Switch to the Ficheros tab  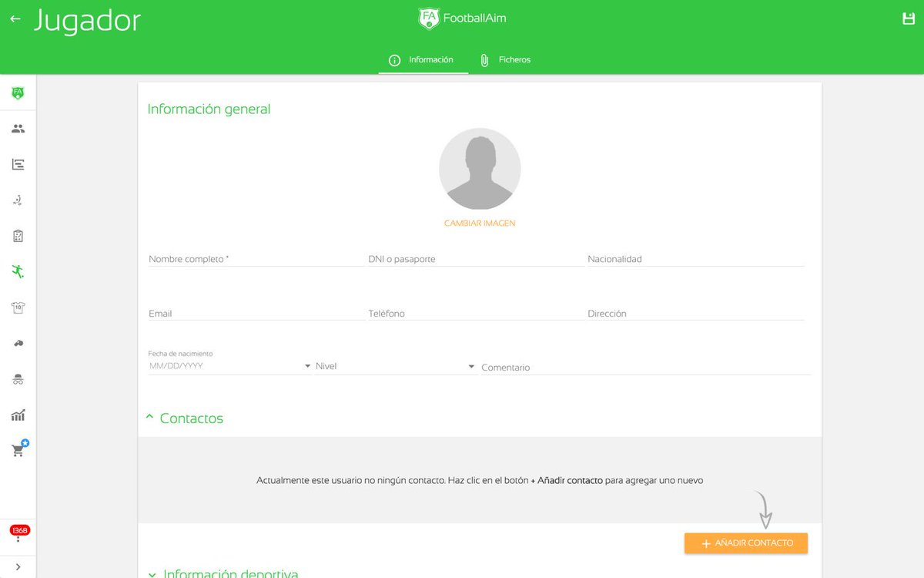coord(506,59)
